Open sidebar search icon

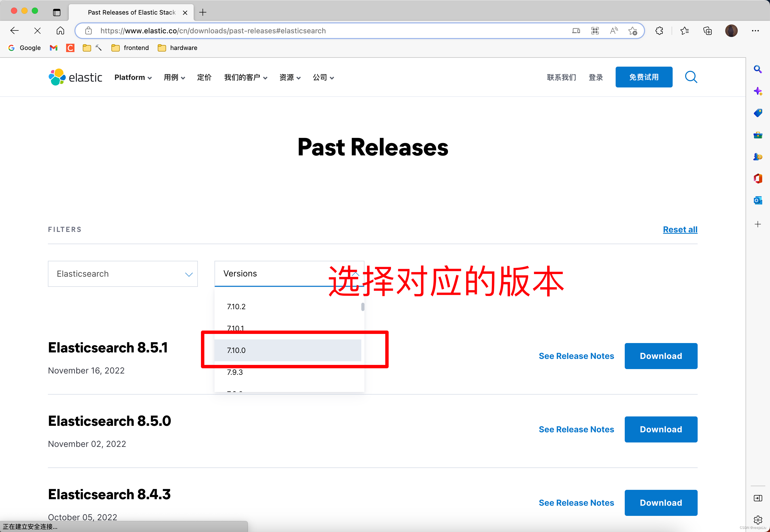pos(758,69)
